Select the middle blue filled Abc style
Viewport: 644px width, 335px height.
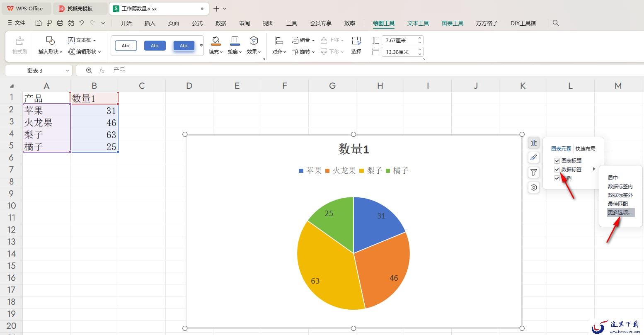tap(155, 46)
